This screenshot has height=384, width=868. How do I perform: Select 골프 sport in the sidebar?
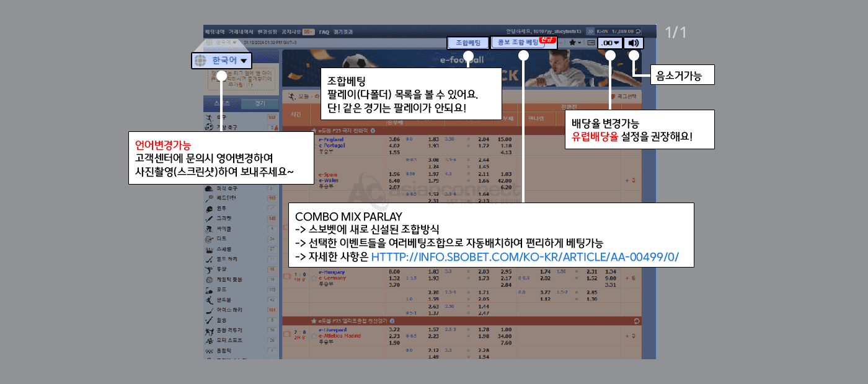221,289
